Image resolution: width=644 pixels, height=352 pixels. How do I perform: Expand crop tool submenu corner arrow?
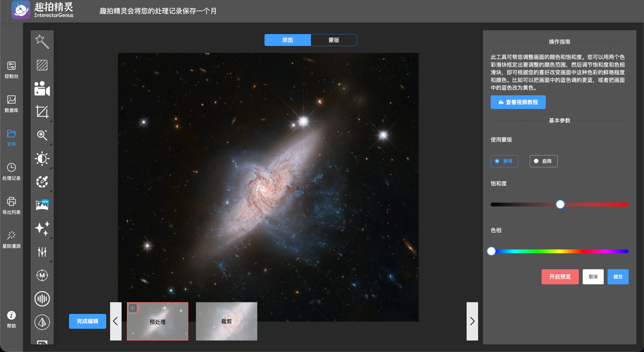51,121
